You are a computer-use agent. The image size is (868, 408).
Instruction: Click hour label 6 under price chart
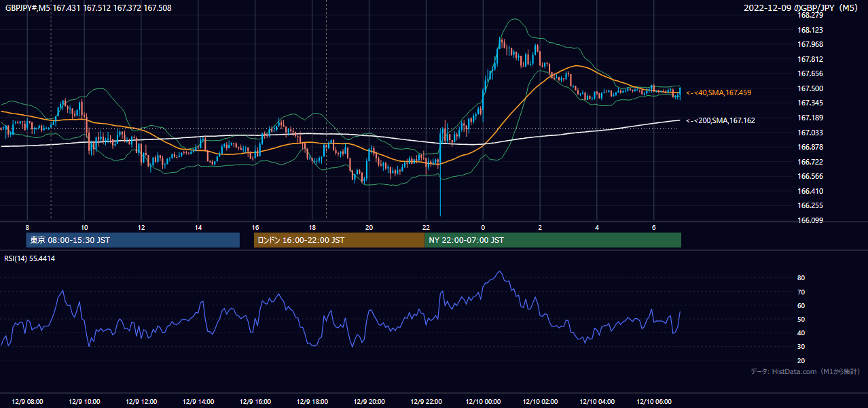click(653, 227)
